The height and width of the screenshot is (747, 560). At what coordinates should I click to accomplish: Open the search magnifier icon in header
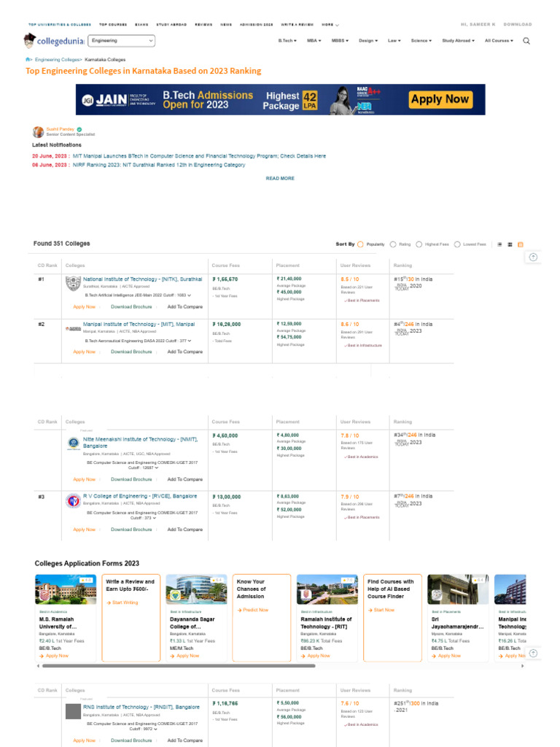[526, 41]
